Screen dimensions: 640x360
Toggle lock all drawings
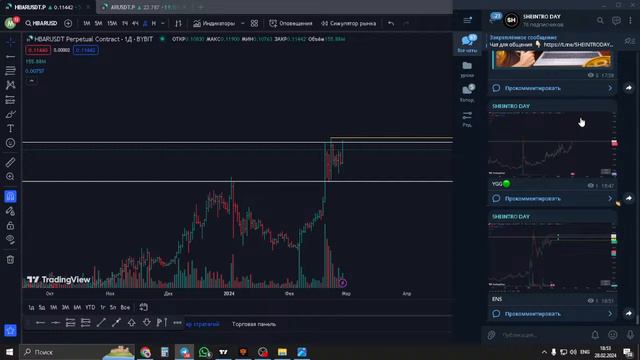point(10,225)
